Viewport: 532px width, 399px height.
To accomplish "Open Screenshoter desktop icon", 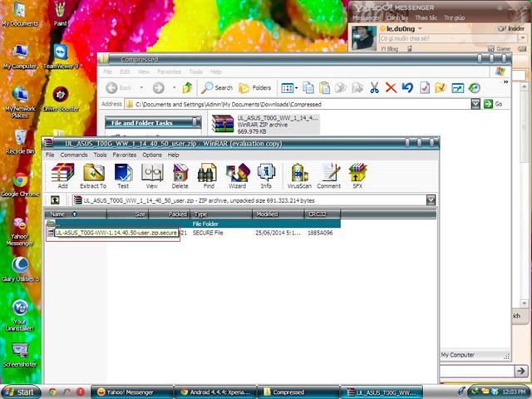I will (x=20, y=355).
